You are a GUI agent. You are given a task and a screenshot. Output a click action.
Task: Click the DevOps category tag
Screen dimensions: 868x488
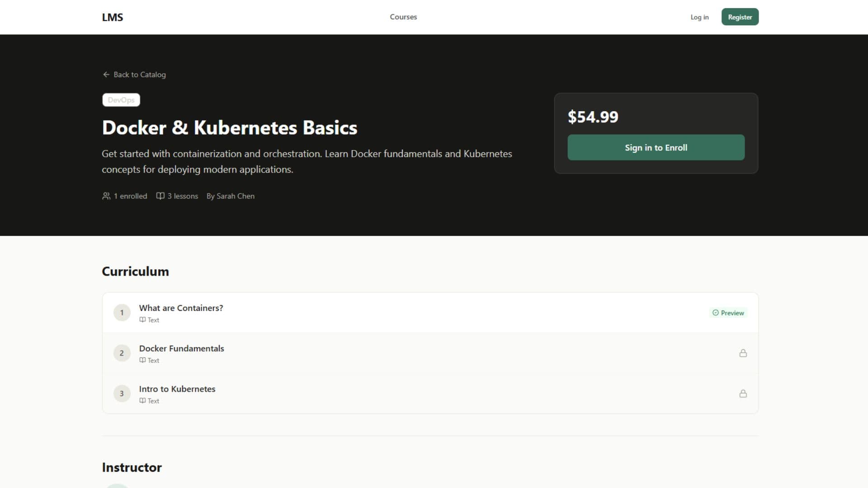pos(121,100)
